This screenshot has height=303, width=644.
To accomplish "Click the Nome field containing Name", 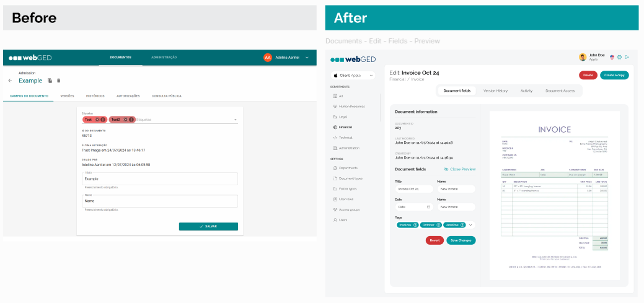I will [x=160, y=201].
